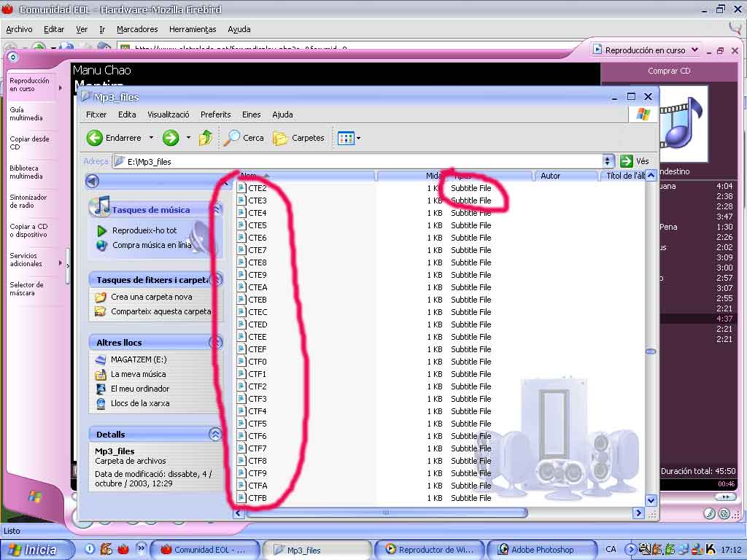Collapse the Altres llocs panel
This screenshot has height=560, width=747.
pos(215,342)
